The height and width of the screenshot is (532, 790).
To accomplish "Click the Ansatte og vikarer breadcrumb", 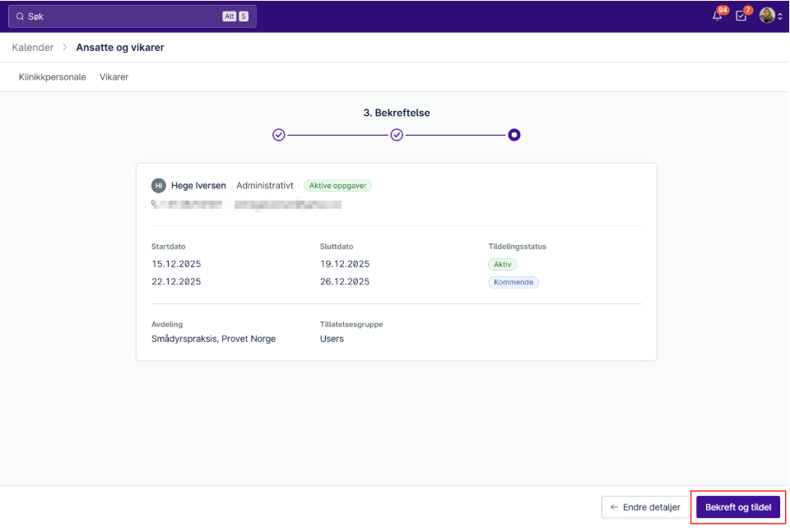I will point(120,48).
